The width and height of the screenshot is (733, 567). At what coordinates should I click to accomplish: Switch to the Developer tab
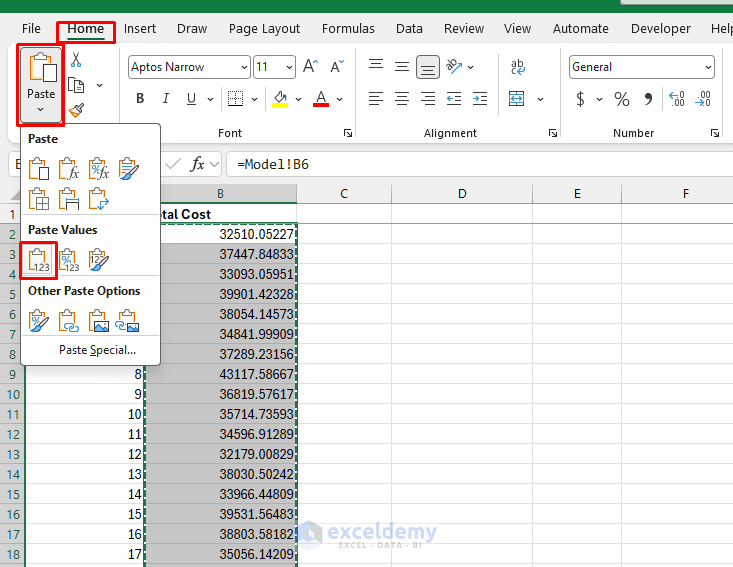(661, 29)
